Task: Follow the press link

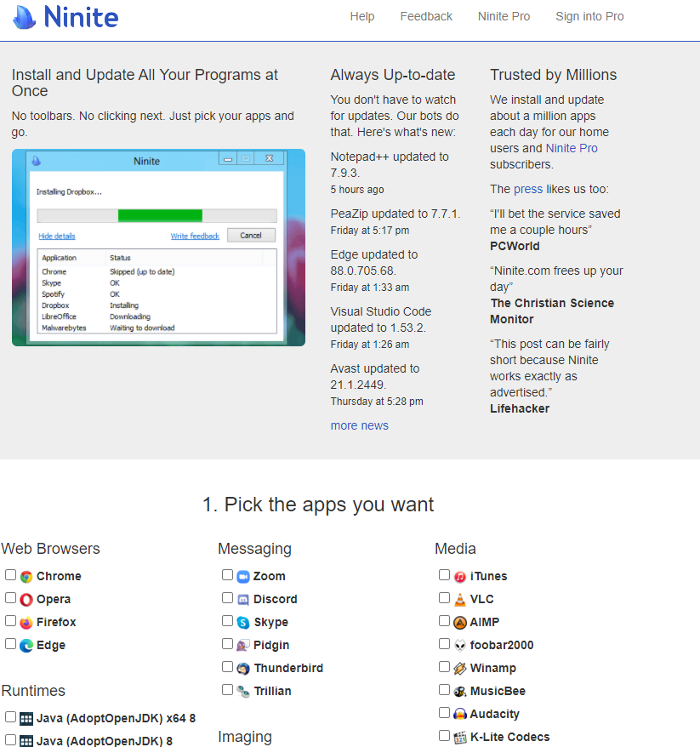Action: [x=528, y=189]
